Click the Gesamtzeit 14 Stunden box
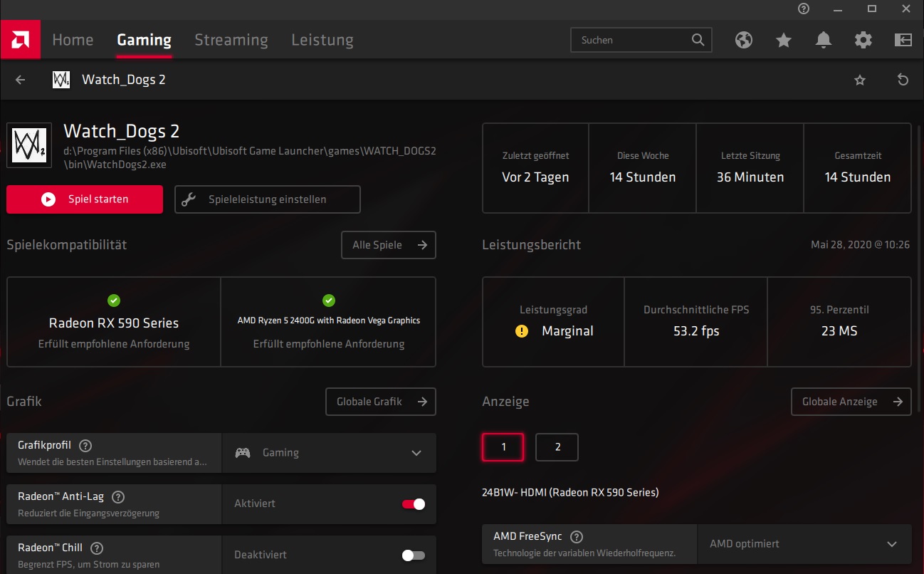This screenshot has height=574, width=924. point(858,168)
